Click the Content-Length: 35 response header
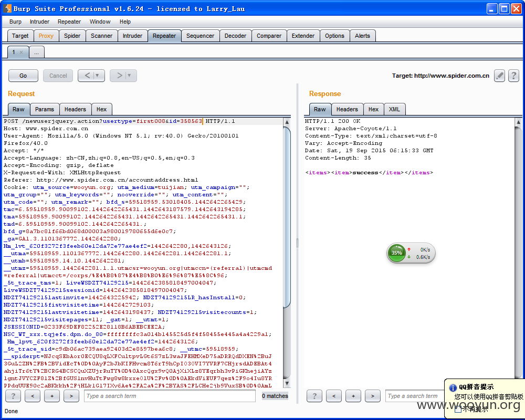This screenshot has width=525, height=420. [x=338, y=158]
